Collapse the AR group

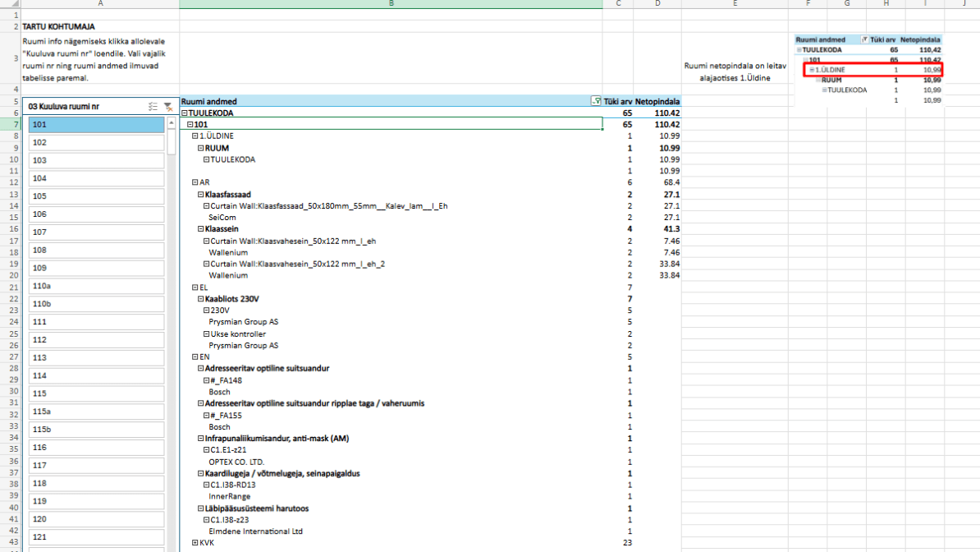tap(195, 182)
